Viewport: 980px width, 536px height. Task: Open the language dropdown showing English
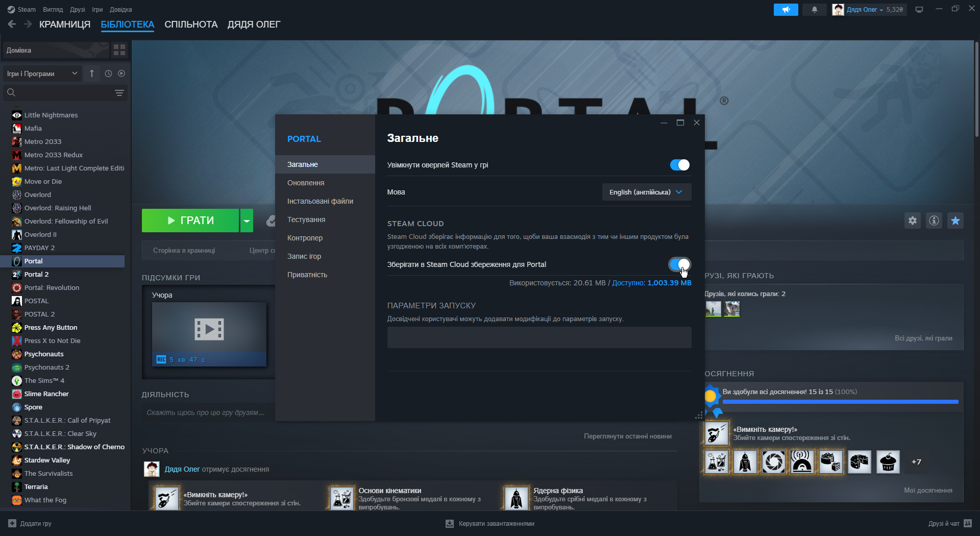pyautogui.click(x=647, y=192)
